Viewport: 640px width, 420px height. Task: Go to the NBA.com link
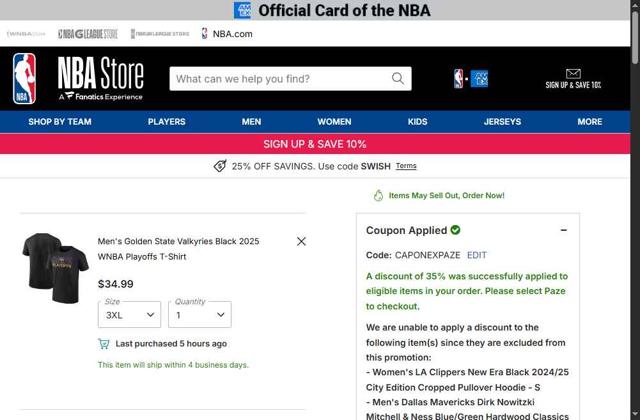click(227, 34)
